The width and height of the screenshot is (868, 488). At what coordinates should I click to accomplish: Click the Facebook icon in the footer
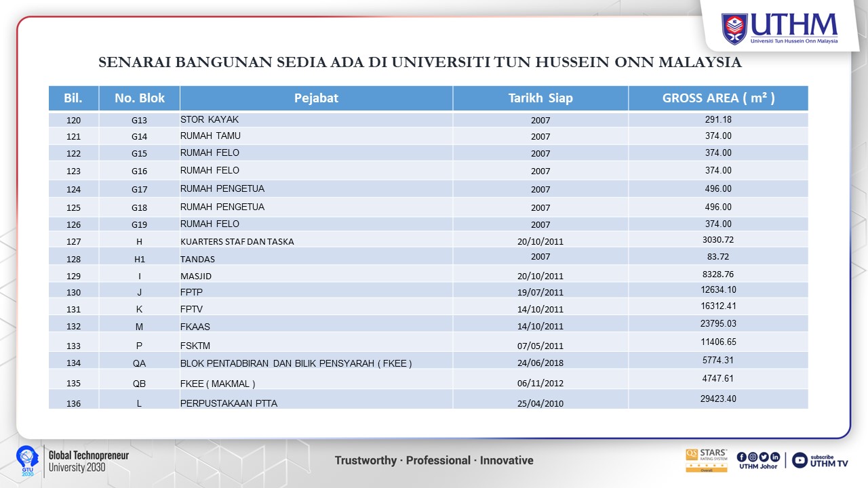pos(742,456)
